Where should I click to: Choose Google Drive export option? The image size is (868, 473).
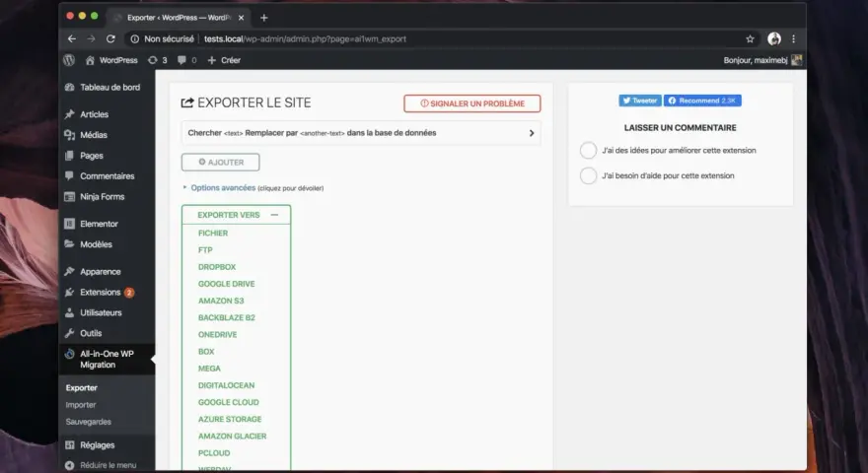click(x=227, y=284)
